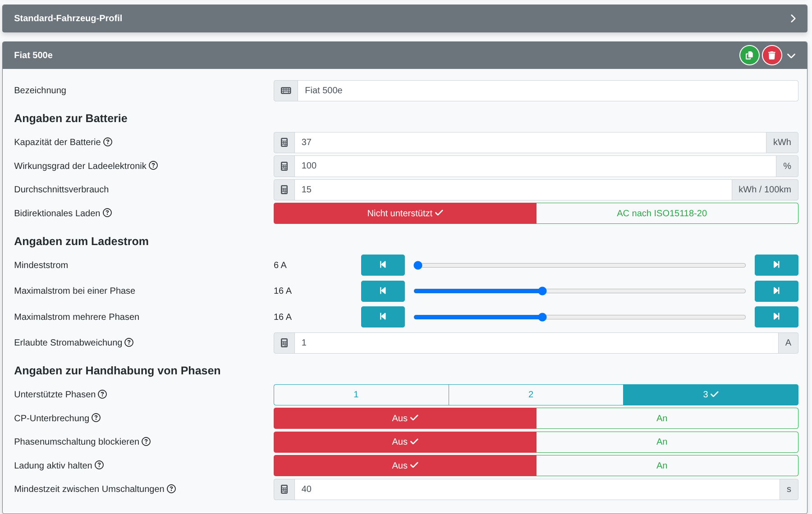Click the red trash delete icon
812x514 pixels.
click(x=771, y=55)
